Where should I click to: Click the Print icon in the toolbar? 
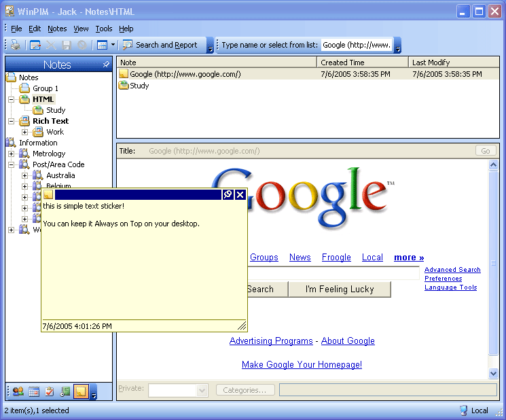point(16,45)
